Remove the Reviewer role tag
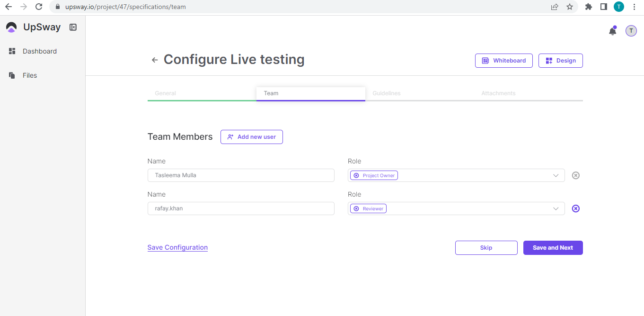The height and width of the screenshot is (316, 644). coord(356,208)
